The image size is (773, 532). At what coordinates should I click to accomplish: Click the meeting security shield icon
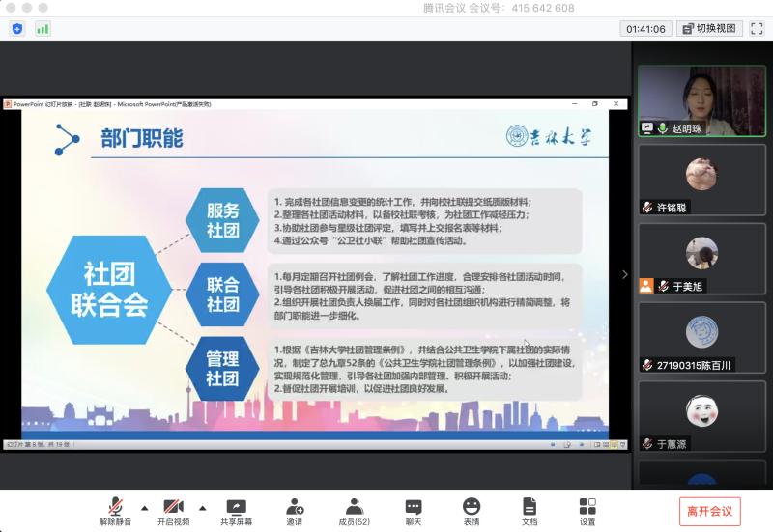[x=17, y=29]
